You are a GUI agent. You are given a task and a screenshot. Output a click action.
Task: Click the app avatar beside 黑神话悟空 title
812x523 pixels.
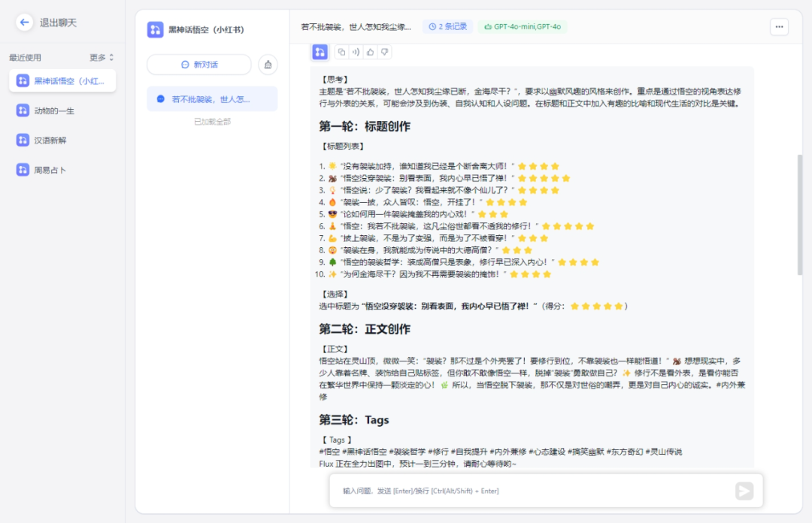click(155, 29)
